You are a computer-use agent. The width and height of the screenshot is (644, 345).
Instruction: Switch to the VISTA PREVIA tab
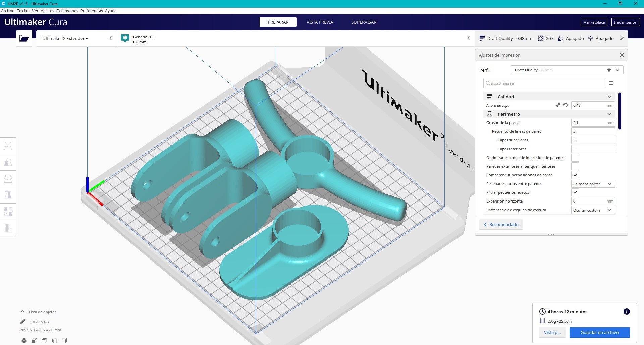click(320, 22)
